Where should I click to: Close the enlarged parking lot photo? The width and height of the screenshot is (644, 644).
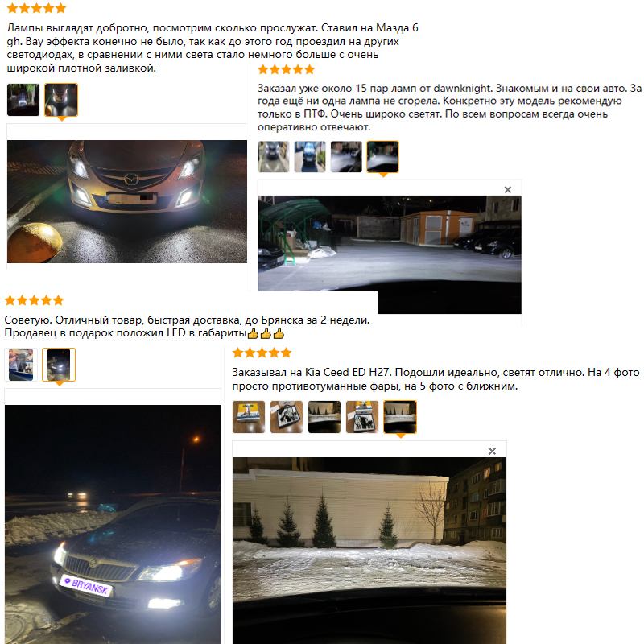pyautogui.click(x=508, y=189)
